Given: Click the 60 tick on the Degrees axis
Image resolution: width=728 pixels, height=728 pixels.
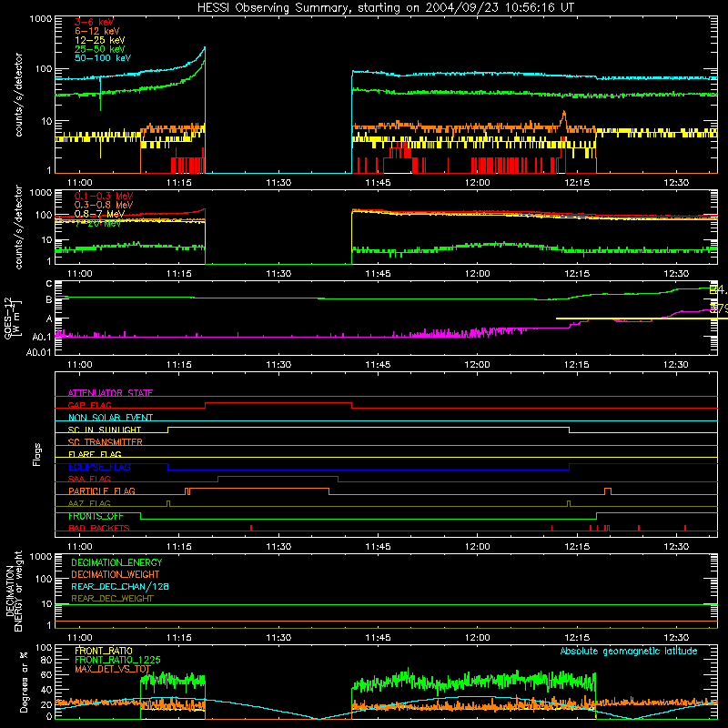Looking at the screenshot, I should (47, 674).
